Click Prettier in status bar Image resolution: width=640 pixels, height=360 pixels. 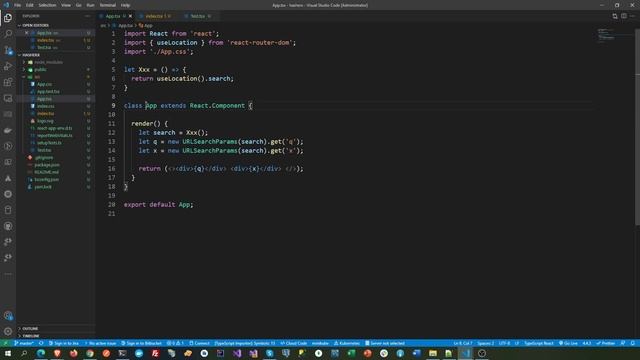[606, 343]
